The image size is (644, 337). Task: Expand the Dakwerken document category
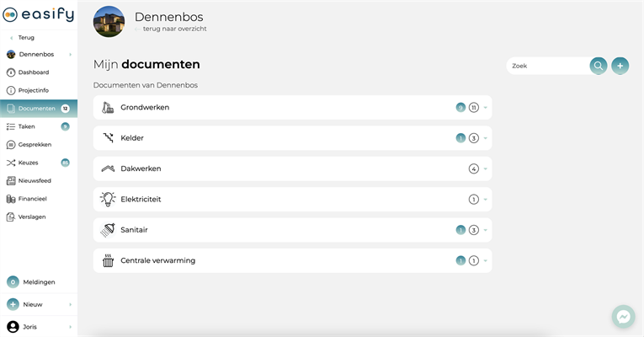tap(486, 169)
